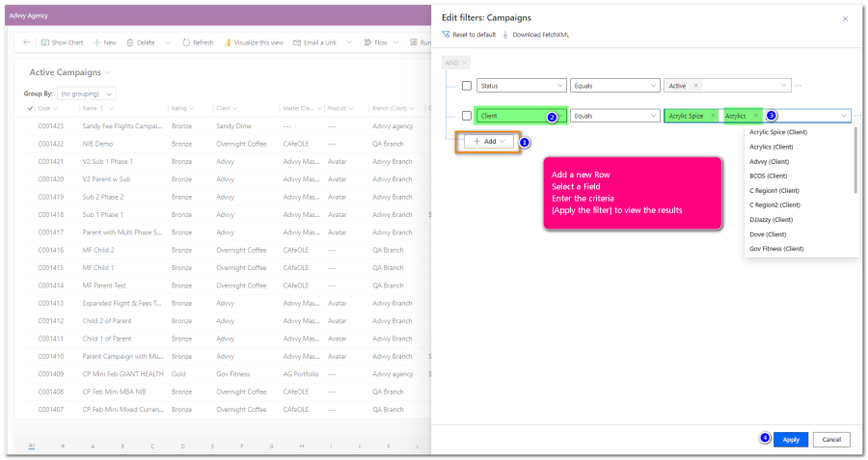Click the back arrow in command bar
The image size is (868, 460).
pyautogui.click(x=26, y=42)
